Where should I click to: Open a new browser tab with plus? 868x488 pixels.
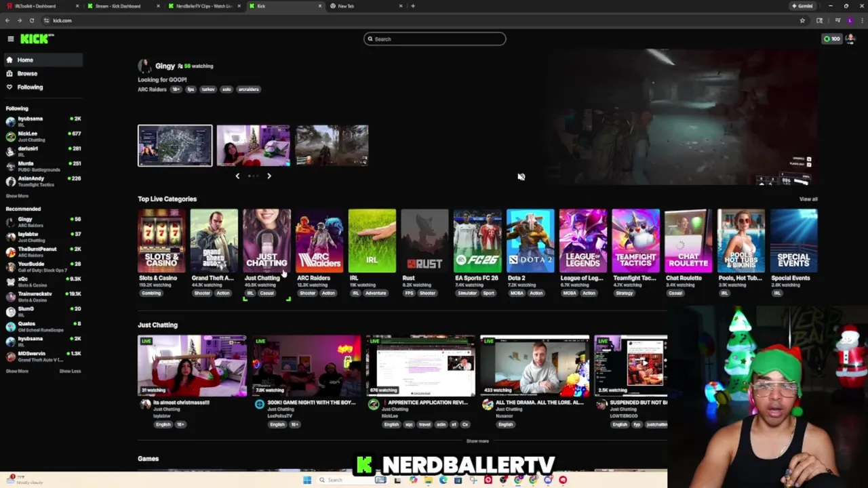(413, 6)
